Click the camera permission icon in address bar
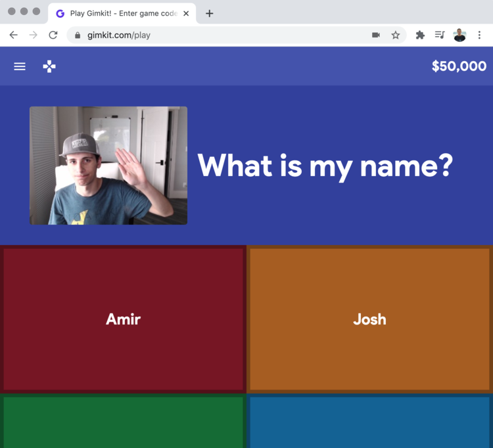Image resolution: width=493 pixels, height=448 pixels. [x=376, y=35]
